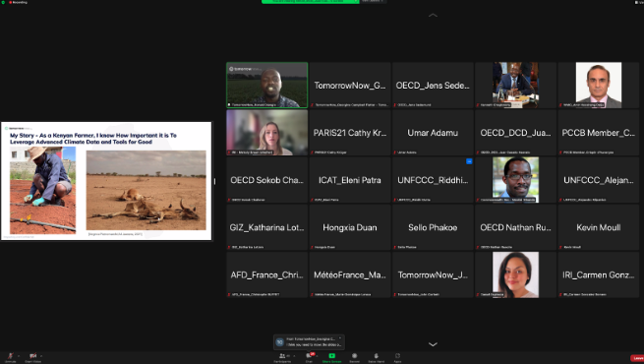The width and height of the screenshot is (644, 364).
Task: Click the green Share Screen icon
Action: [x=332, y=355]
